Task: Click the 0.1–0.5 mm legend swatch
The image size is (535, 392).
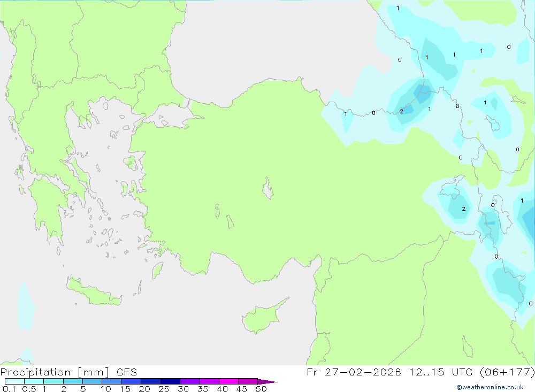Action: (x=14, y=381)
